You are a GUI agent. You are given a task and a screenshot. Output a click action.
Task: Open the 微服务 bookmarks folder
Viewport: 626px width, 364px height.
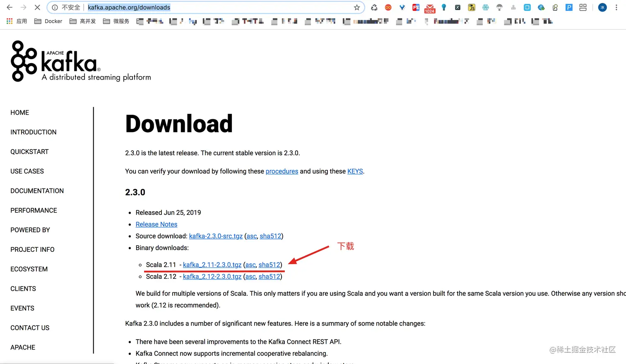[x=116, y=21]
